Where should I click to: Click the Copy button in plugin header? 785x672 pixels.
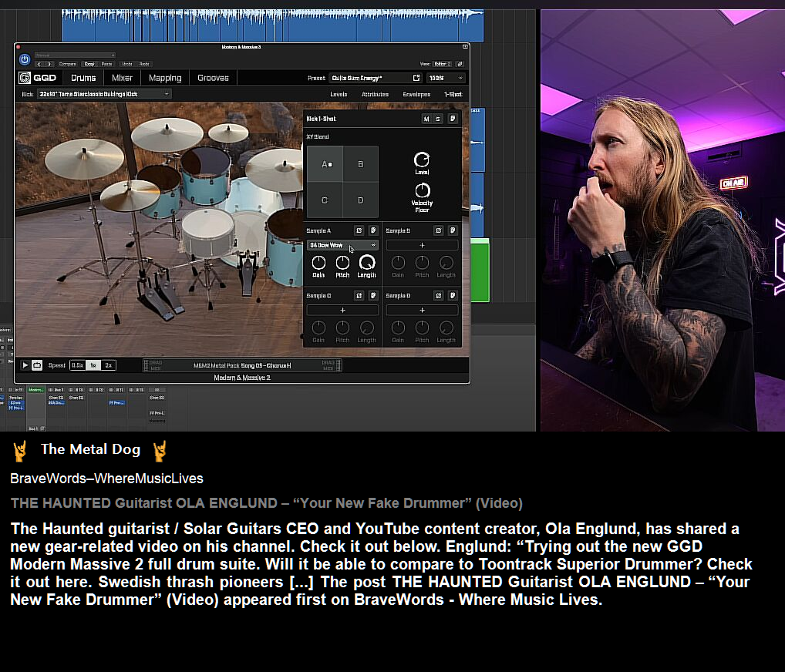tap(89, 64)
